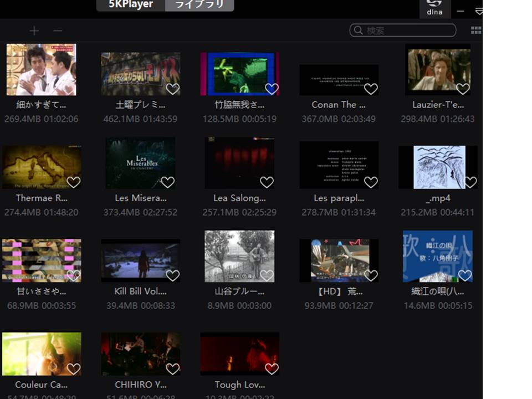Open the _.mp4 sketch thumbnail
Viewport: 532px width, 399px height.
[x=438, y=167]
